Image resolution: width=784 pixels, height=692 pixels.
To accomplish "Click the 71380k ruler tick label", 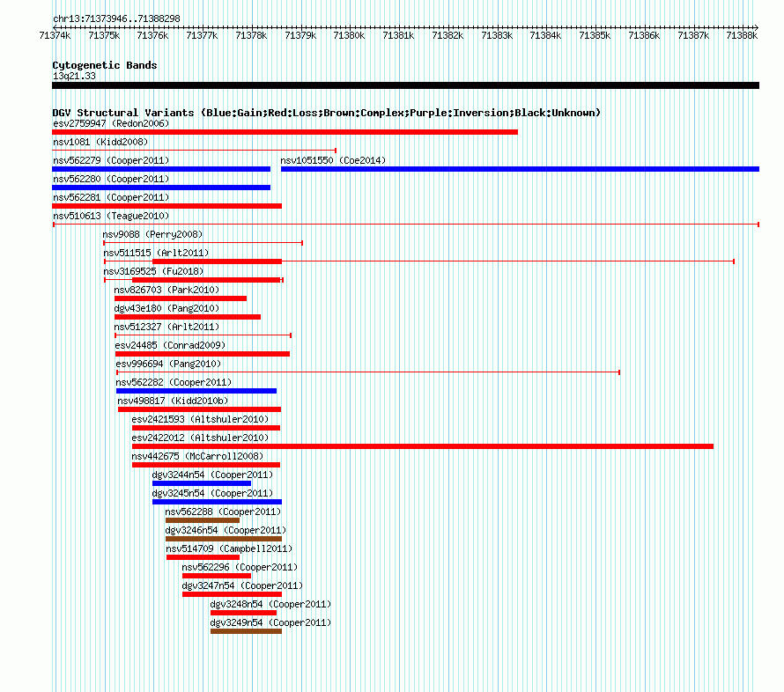I will coord(349,35).
